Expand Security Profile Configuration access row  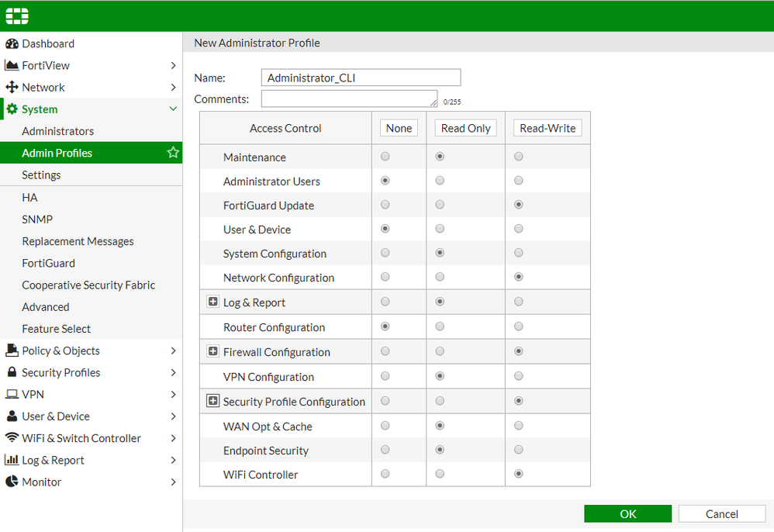tap(213, 402)
